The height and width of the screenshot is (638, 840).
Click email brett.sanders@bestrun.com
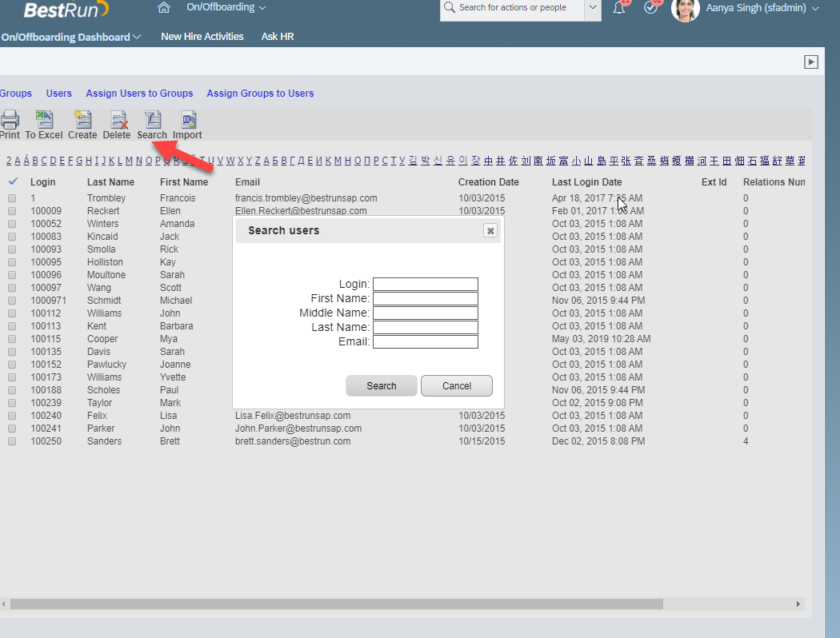coord(293,441)
